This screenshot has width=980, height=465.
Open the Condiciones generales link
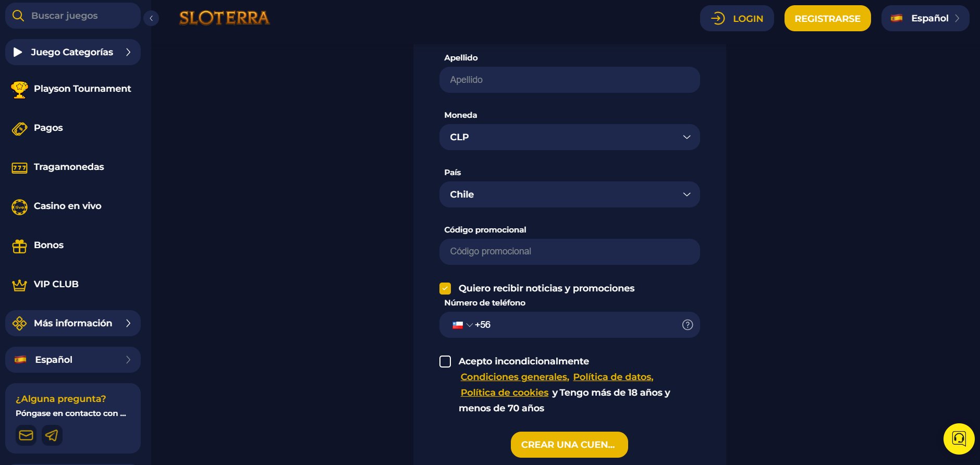pos(514,377)
